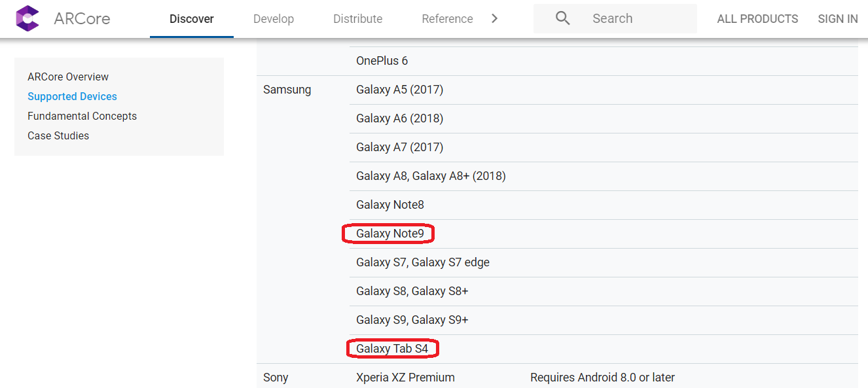
Task: Open the Case Studies sidebar link
Action: tap(58, 135)
